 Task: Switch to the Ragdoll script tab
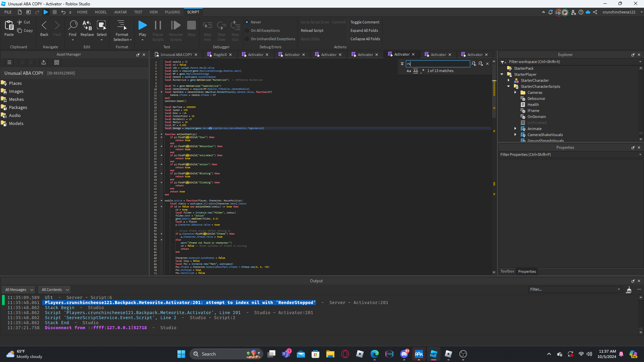(220, 55)
